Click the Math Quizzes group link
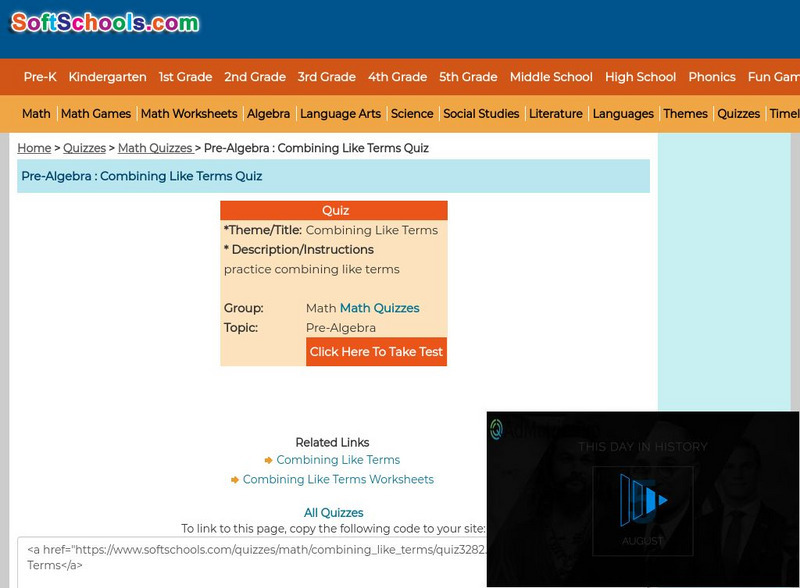This screenshot has width=800, height=588. pos(380,308)
